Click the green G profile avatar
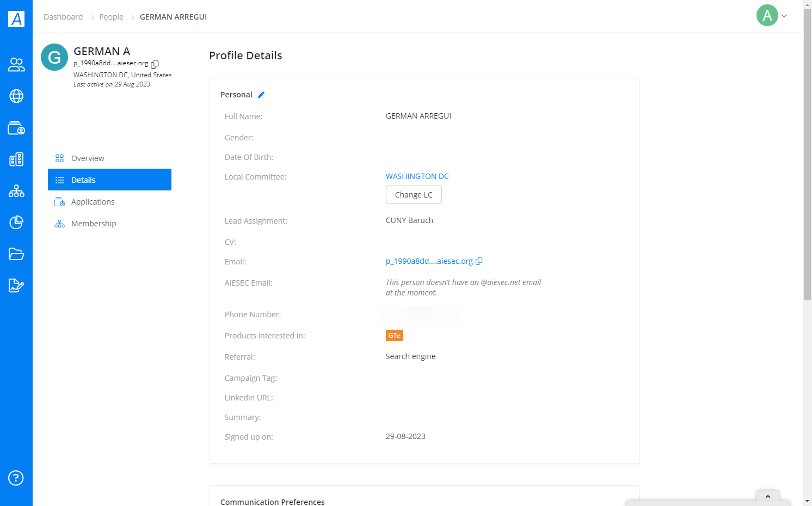The image size is (812, 506). point(54,57)
